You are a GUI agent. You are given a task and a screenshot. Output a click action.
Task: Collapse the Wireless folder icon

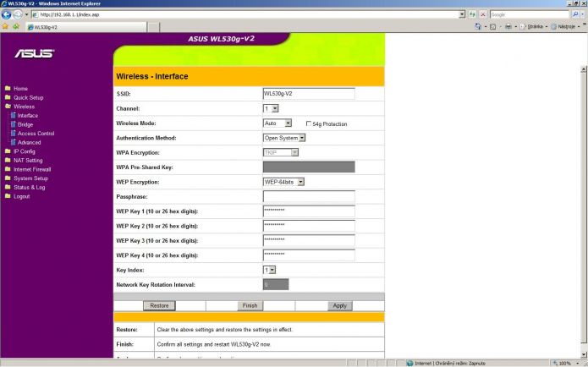coord(8,106)
